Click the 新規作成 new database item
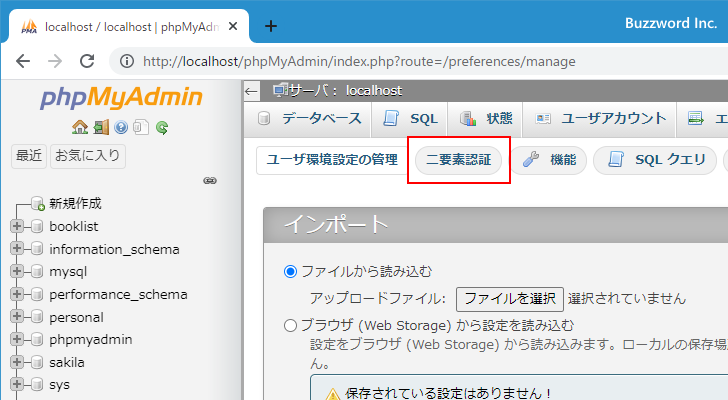 [75, 203]
